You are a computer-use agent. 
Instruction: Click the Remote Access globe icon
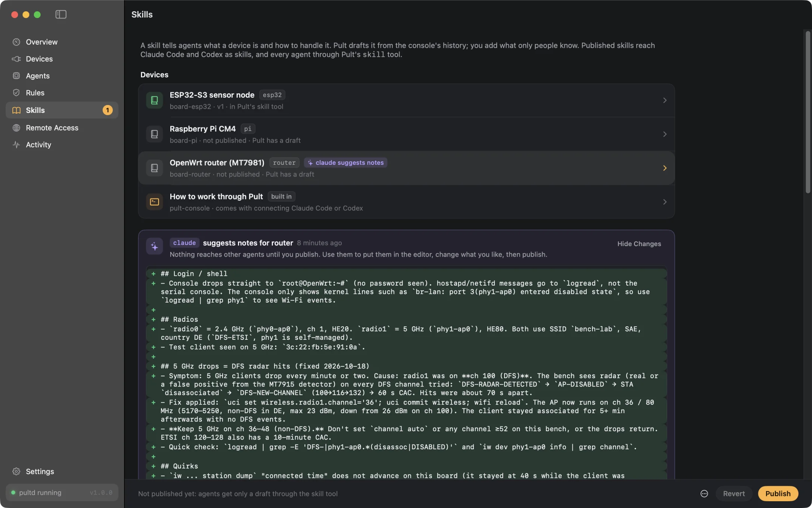[16, 128]
